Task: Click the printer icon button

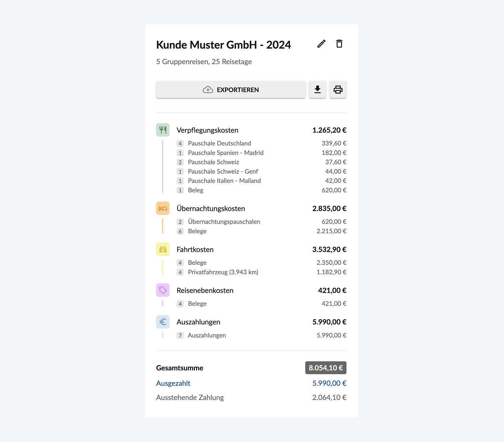Action: pyautogui.click(x=338, y=89)
